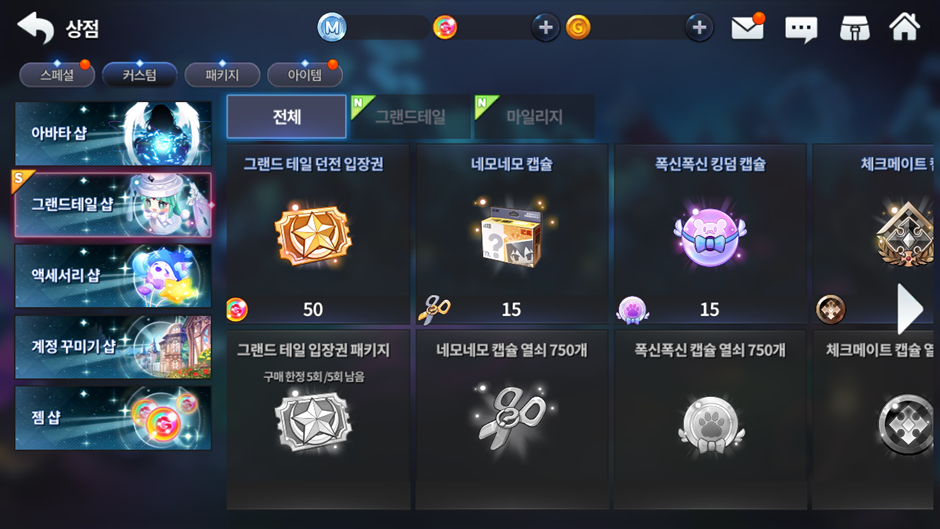Tap the back arrow next to 상점
940x529 pixels.
point(35,28)
